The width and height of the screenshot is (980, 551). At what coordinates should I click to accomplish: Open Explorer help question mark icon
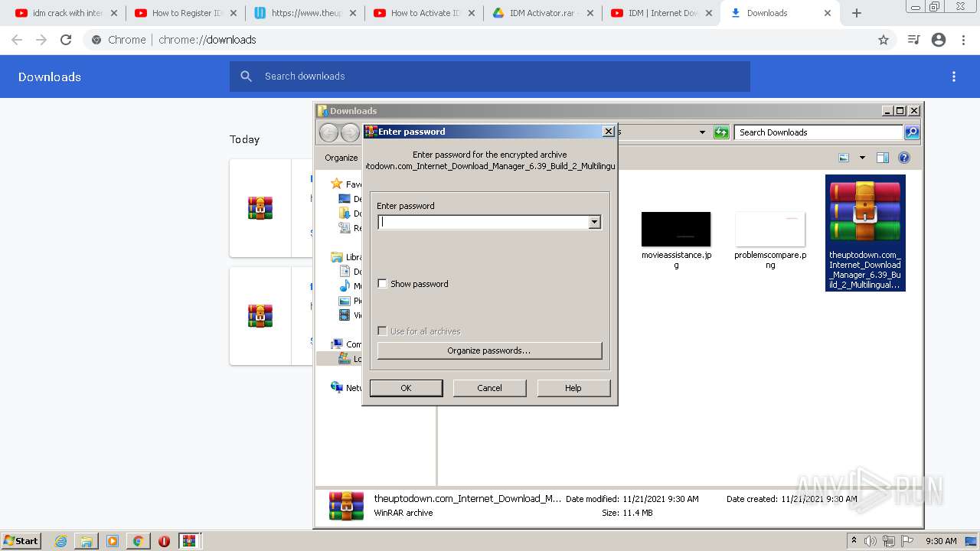pyautogui.click(x=904, y=158)
